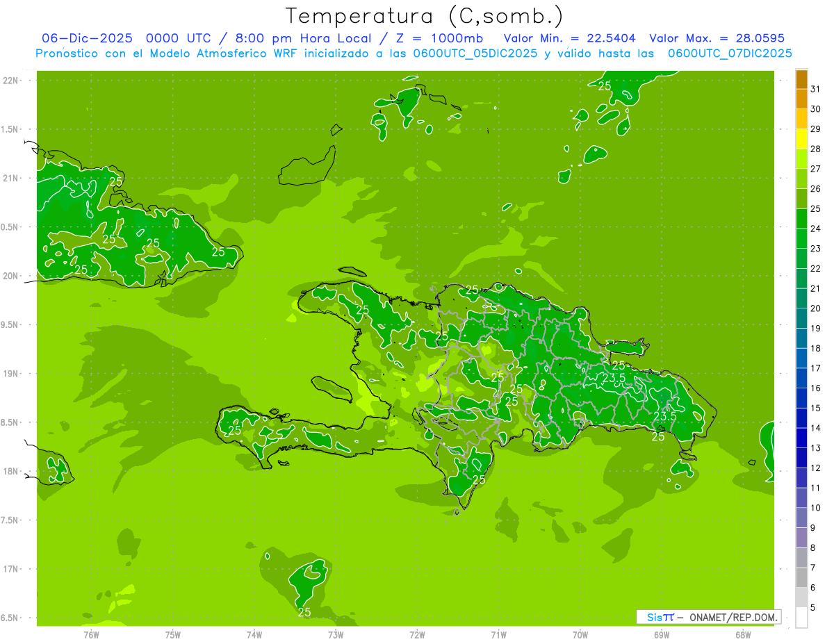
Task: Click the latitude axis label 20N
Action: tap(12, 276)
